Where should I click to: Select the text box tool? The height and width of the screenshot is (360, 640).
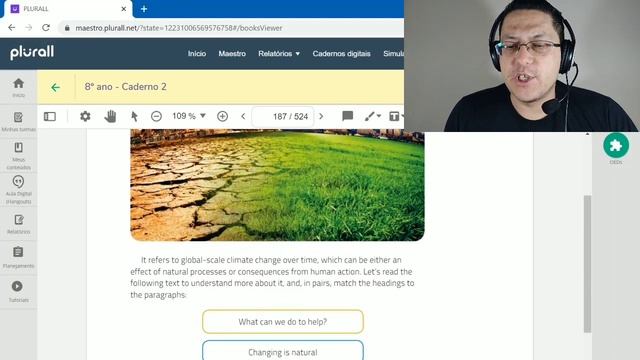[x=395, y=116]
